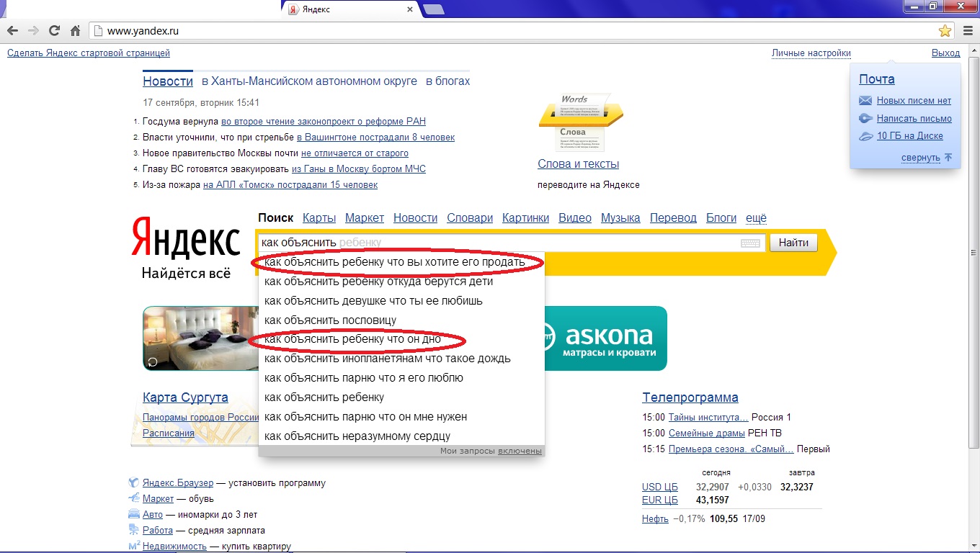The height and width of the screenshot is (553, 980).
Task: Click the Яндекс logo
Action: pos(186,238)
